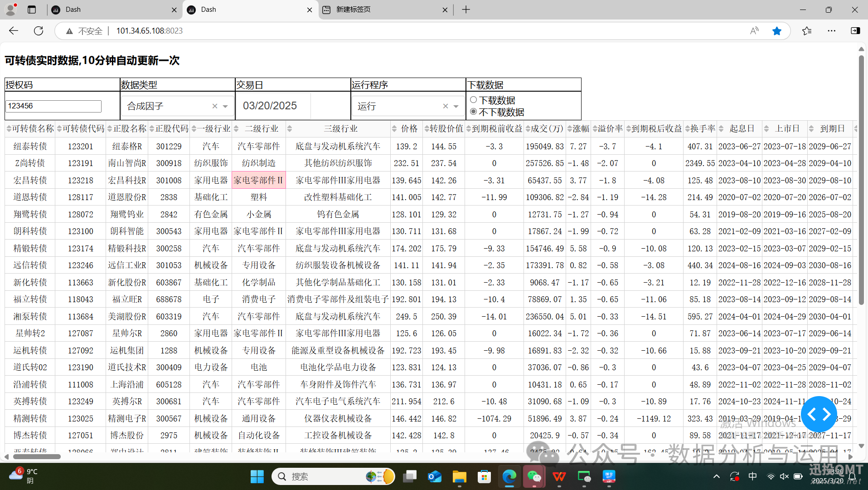
Task: Go back to previous page
Action: click(x=14, y=31)
